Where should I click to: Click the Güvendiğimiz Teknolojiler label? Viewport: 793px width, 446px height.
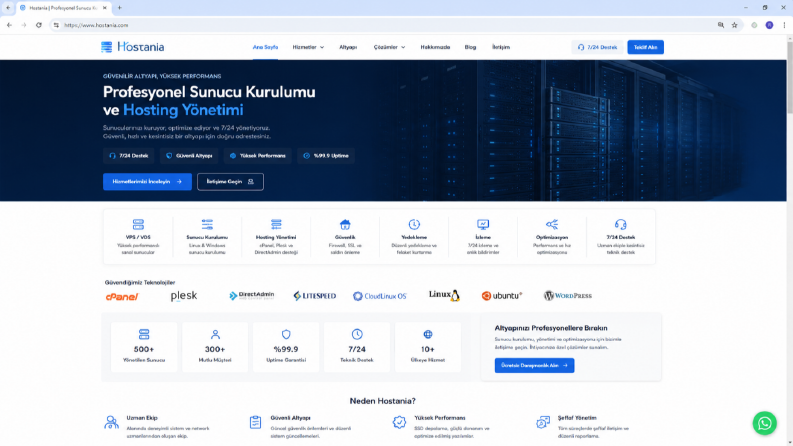click(x=140, y=283)
